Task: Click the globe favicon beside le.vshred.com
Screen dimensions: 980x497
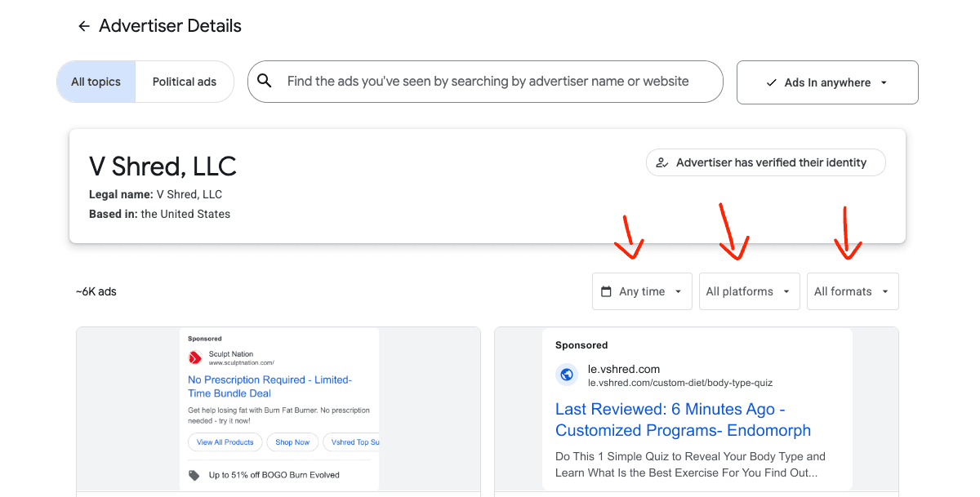Action: point(567,375)
